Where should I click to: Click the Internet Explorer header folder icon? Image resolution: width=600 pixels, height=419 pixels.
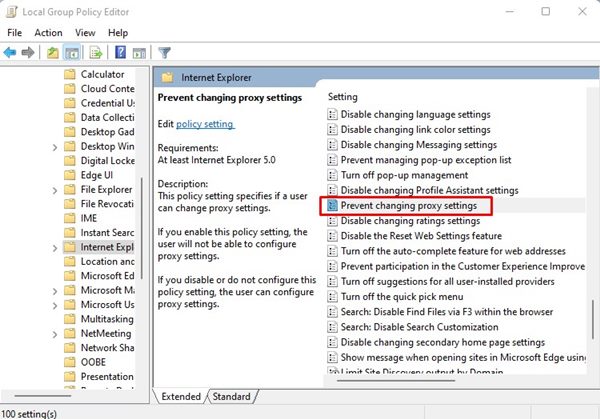(167, 77)
